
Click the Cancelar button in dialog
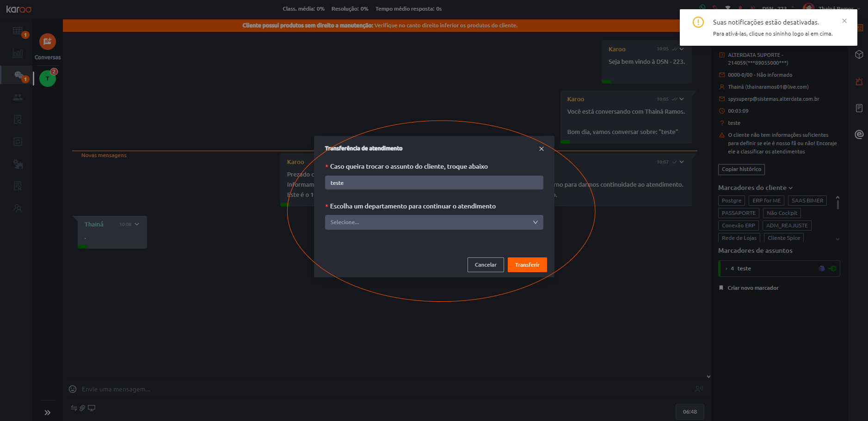485,265
